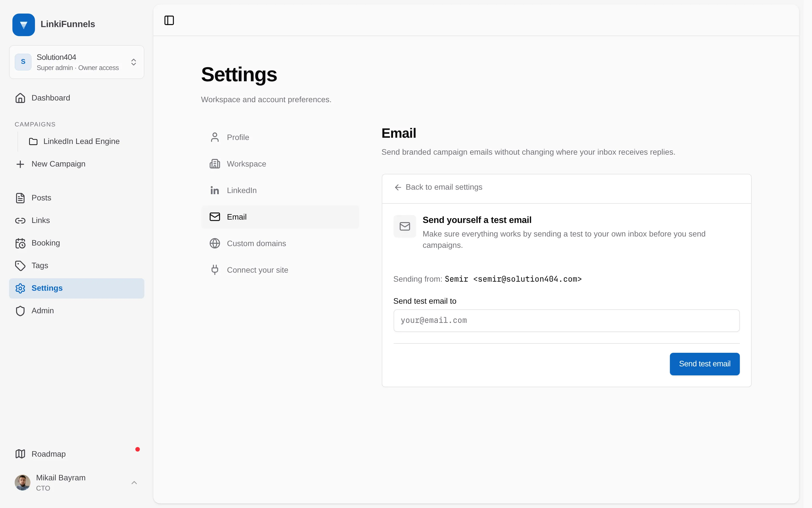The image size is (812, 508).
Task: Go back to email settings text link
Action: coord(443,187)
